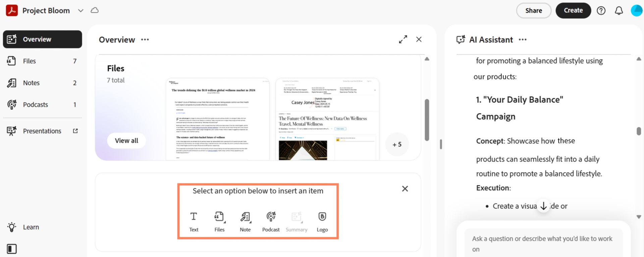Screen dimensions: 644x257
Task: Click the Share button
Action: tap(534, 10)
